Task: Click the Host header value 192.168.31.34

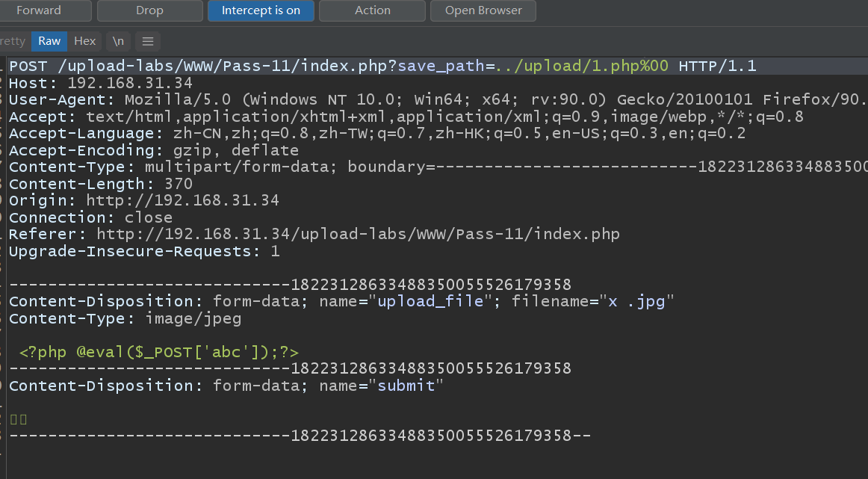Action: (129, 83)
